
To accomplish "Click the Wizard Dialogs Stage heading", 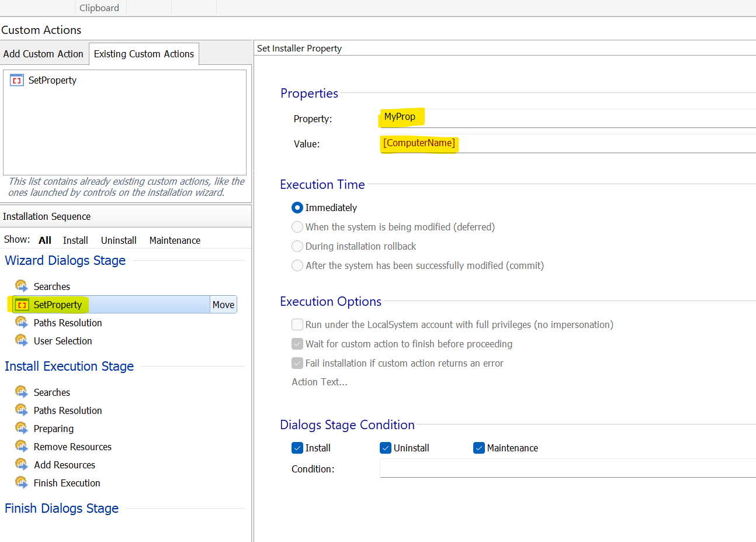I will (65, 261).
